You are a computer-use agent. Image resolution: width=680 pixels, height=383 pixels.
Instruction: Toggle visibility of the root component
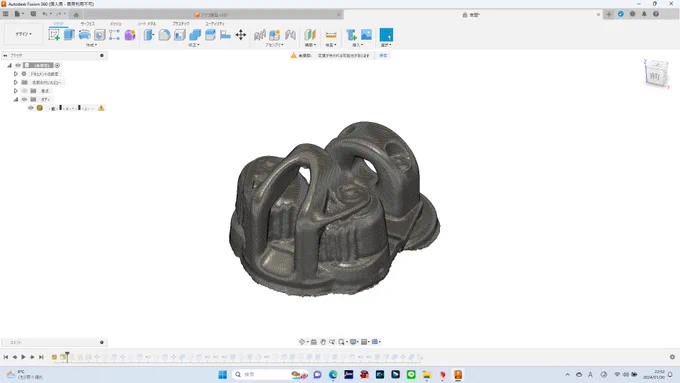(18, 65)
